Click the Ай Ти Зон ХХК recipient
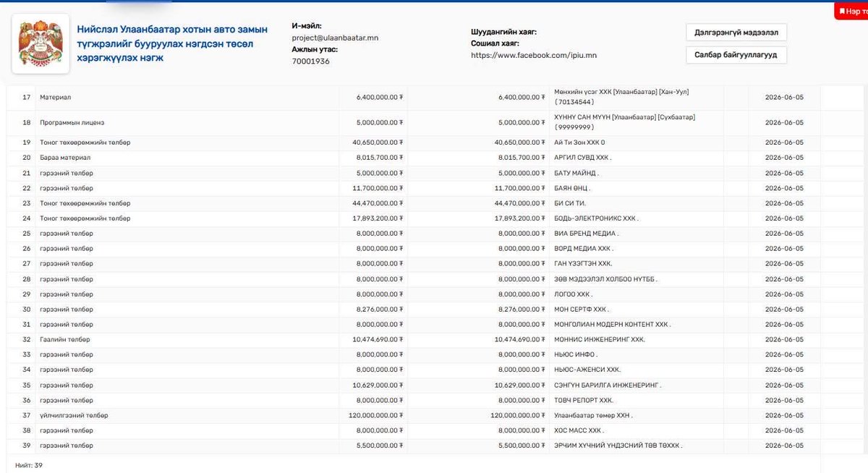This screenshot has height=473, width=868. (x=579, y=142)
